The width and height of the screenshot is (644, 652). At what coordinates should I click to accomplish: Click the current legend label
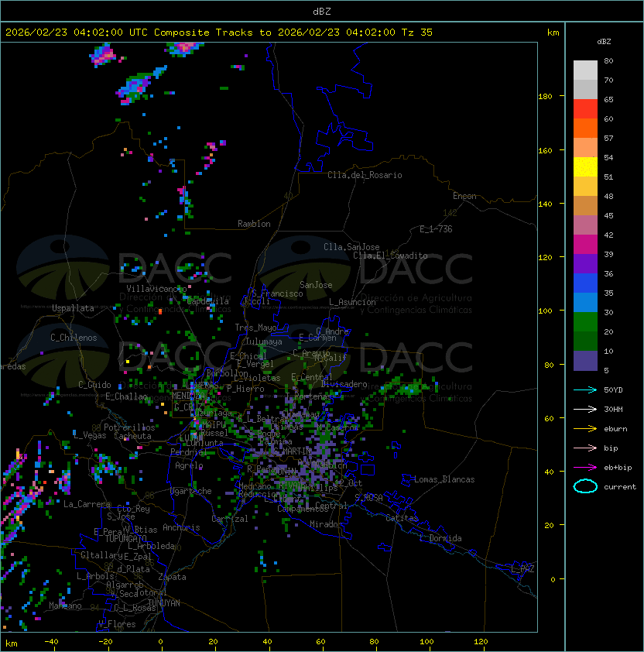(620, 486)
